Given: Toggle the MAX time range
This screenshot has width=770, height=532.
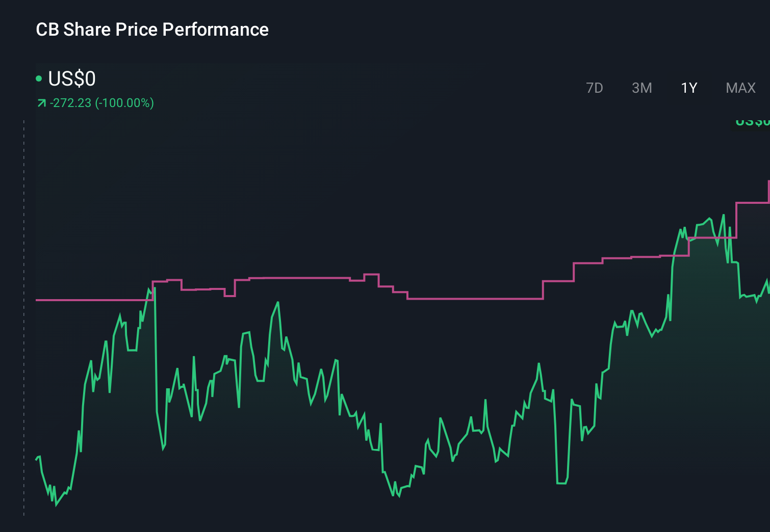Looking at the screenshot, I should coord(740,88).
